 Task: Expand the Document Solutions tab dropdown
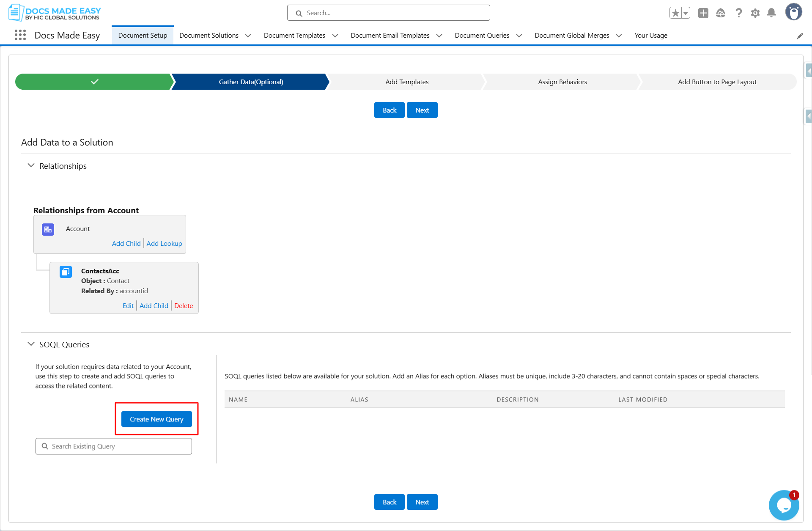(248, 36)
